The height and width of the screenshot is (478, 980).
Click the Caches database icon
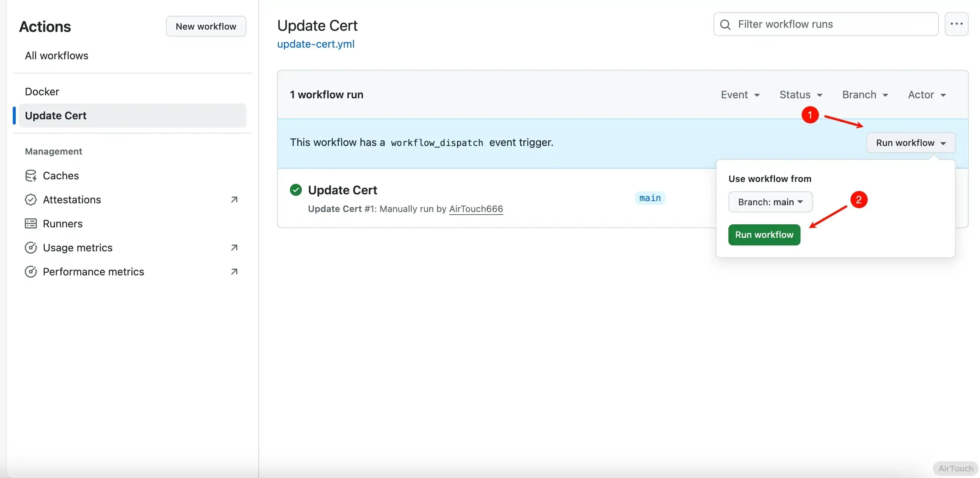click(x=30, y=176)
